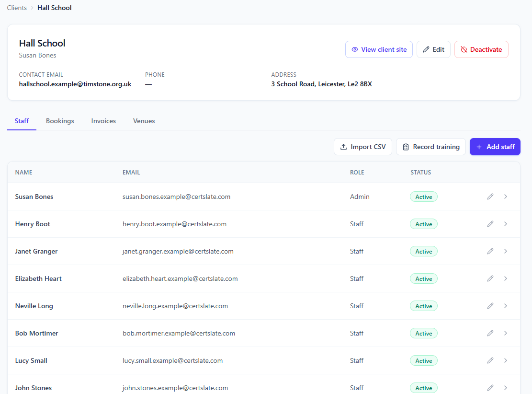This screenshot has width=532, height=394.
Task: Click the Import CSV button
Action: coord(363,147)
